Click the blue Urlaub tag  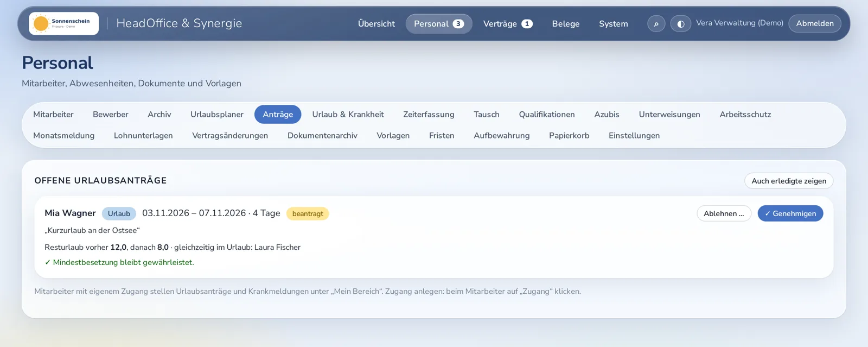[119, 213]
